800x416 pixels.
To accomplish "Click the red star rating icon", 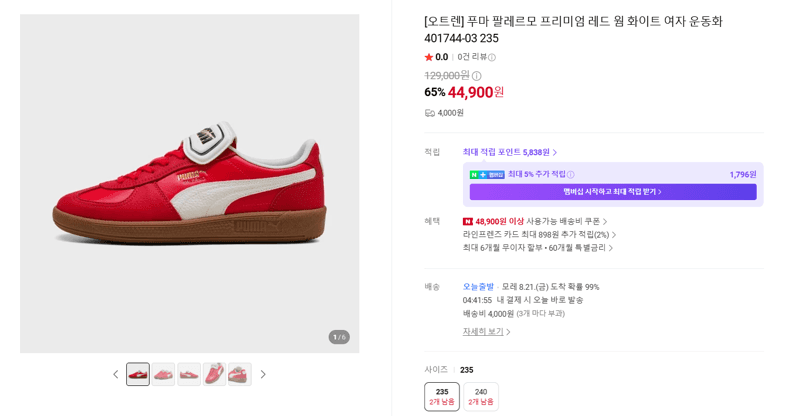I will pyautogui.click(x=429, y=57).
